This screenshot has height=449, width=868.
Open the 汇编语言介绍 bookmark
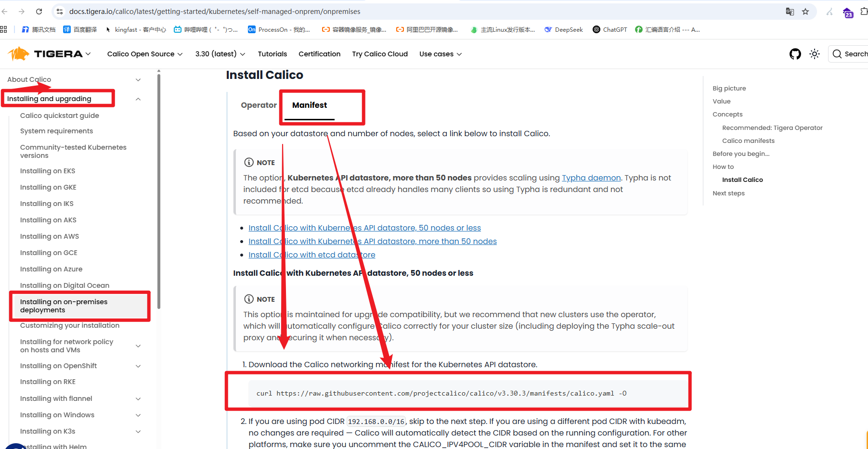(667, 29)
